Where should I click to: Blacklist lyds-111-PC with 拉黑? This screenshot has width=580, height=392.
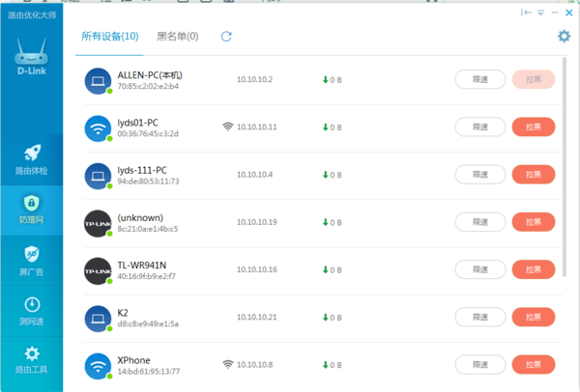tap(534, 175)
